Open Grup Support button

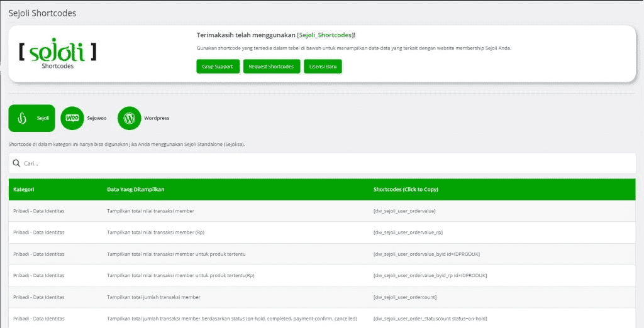[x=218, y=67]
